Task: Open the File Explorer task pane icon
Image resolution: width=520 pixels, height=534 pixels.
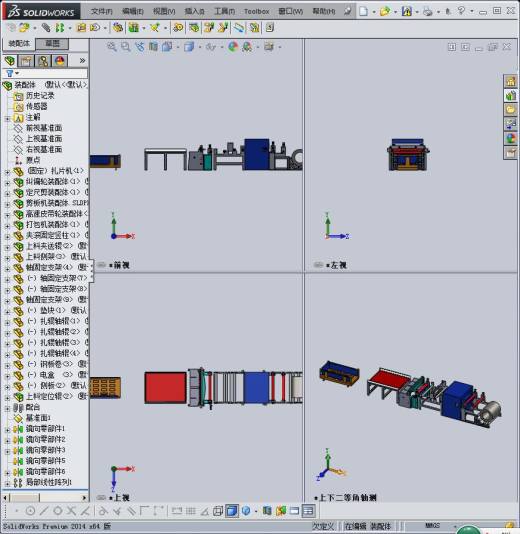Action: click(x=510, y=110)
